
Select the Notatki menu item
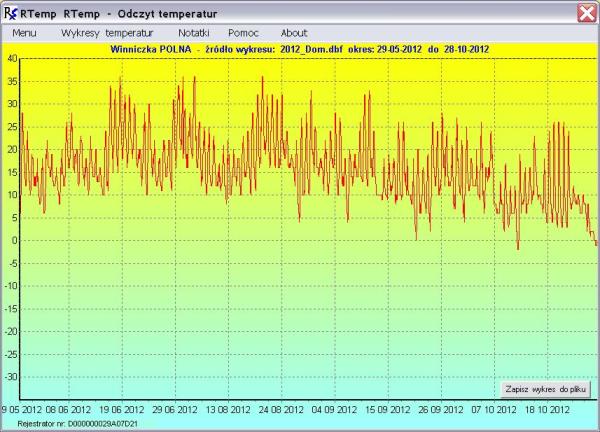193,33
